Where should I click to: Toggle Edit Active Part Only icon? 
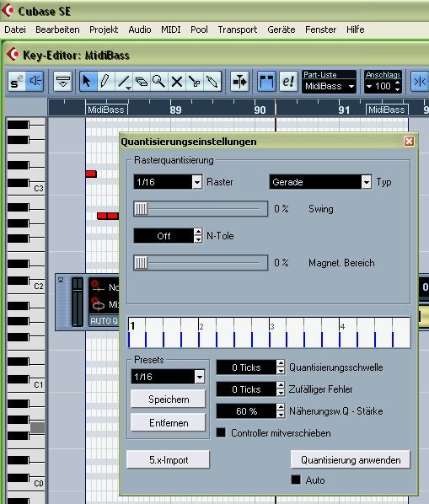288,82
